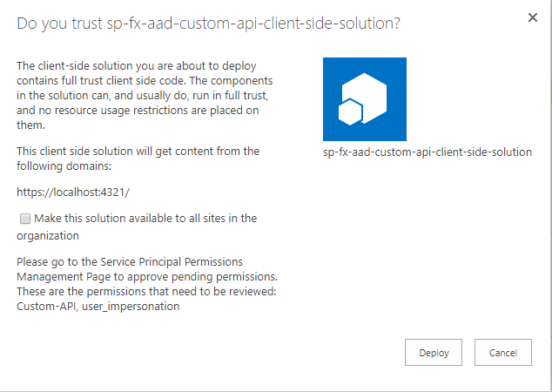Click the "contains full trust client side code" line
Image resolution: width=552 pixels, height=392 pixels.
(145, 81)
